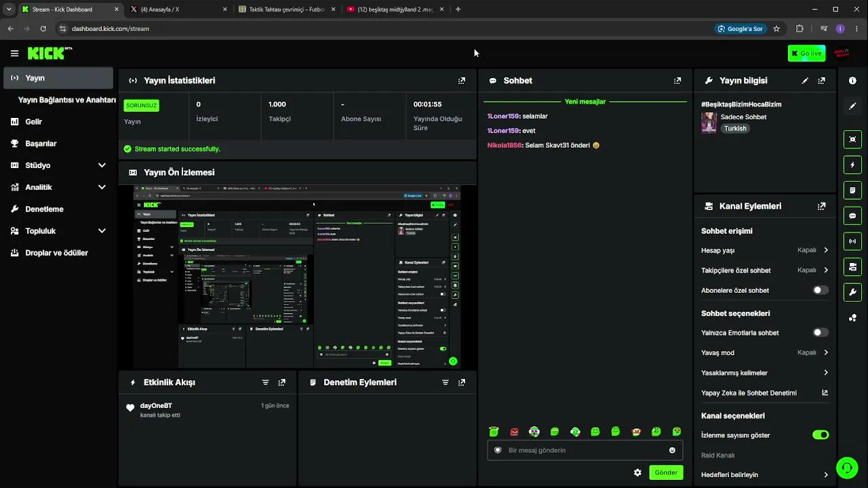This screenshot has width=868, height=488.
Task: Pop out the Yayın bilgisi panel
Action: (822, 81)
